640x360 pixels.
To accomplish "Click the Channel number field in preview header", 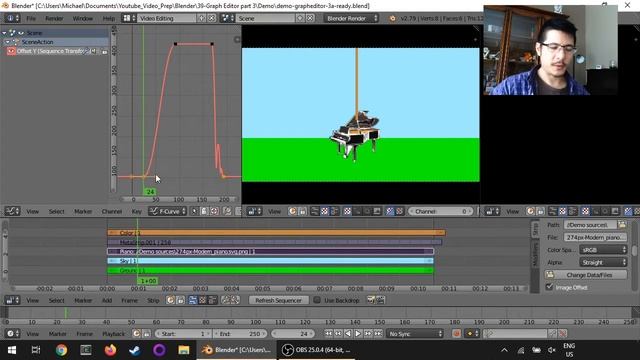I will [x=440, y=211].
